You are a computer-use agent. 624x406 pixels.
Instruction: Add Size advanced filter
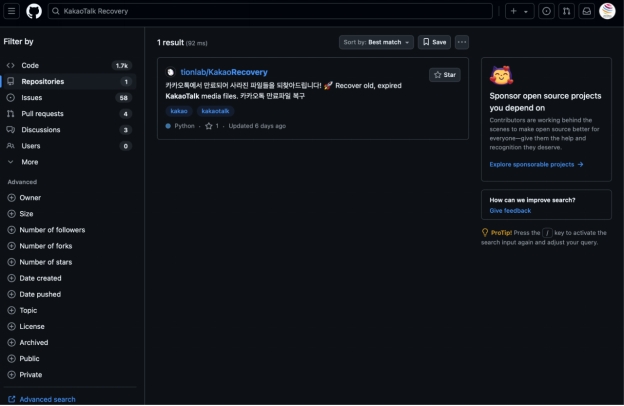click(x=20, y=214)
